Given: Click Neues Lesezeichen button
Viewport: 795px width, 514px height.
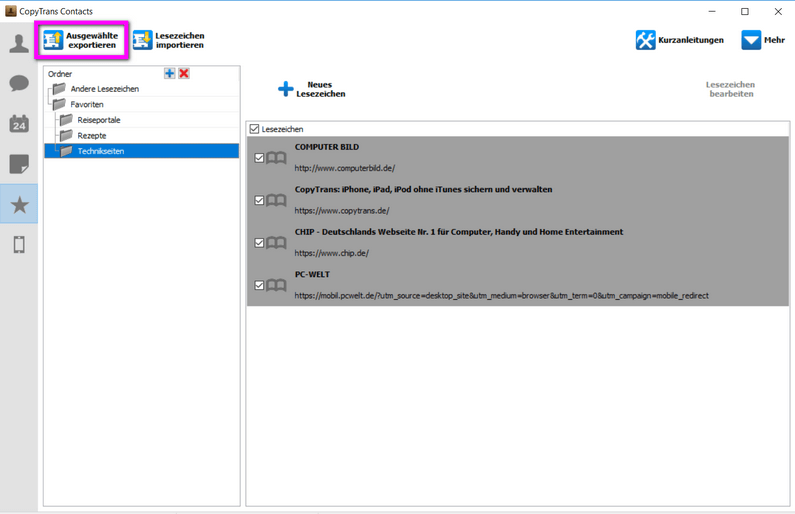Looking at the screenshot, I should tap(312, 89).
